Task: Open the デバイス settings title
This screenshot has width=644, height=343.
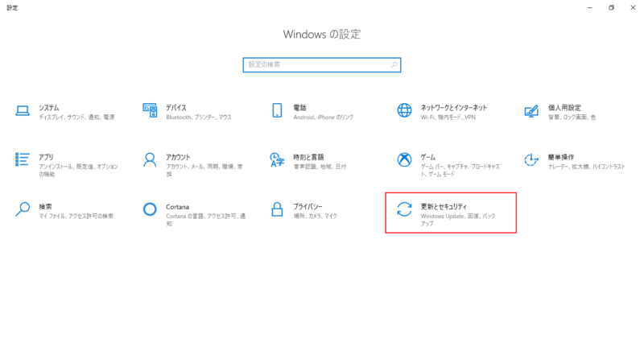Action: point(176,108)
